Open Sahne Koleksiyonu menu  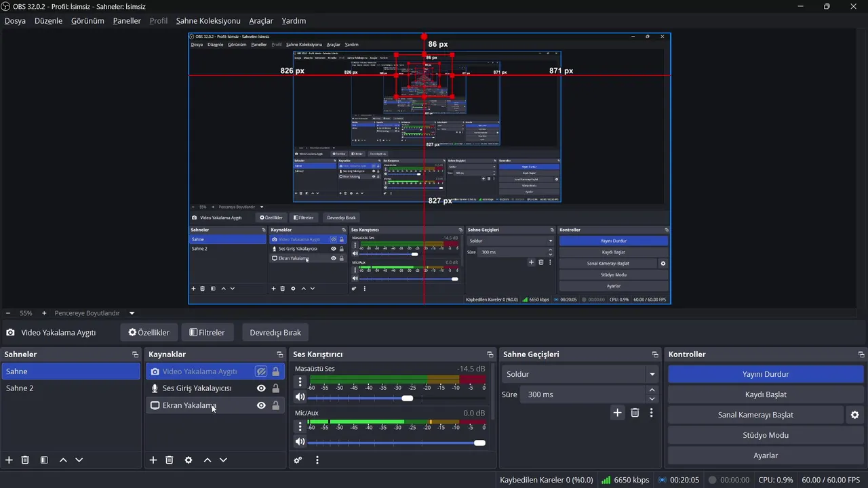[208, 21]
